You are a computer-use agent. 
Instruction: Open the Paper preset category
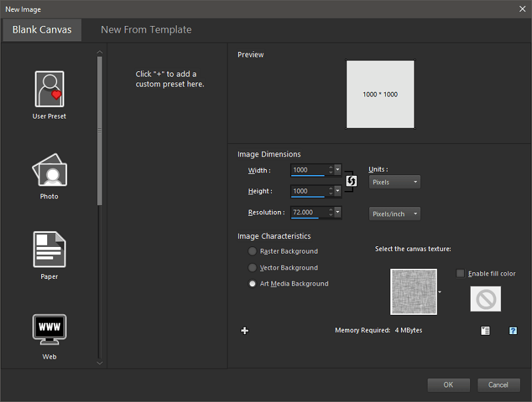(49, 249)
